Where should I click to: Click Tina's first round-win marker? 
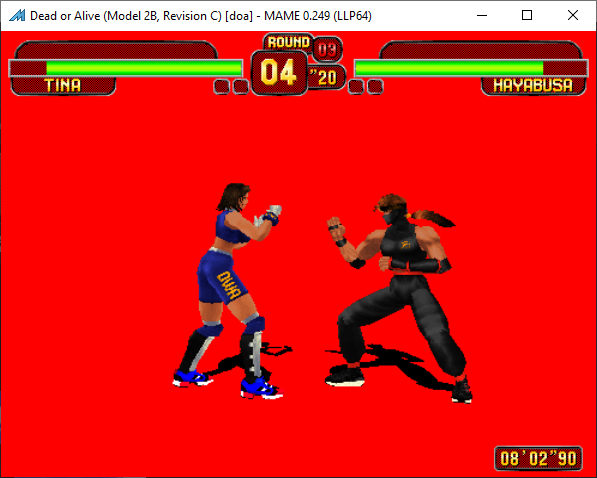221,86
